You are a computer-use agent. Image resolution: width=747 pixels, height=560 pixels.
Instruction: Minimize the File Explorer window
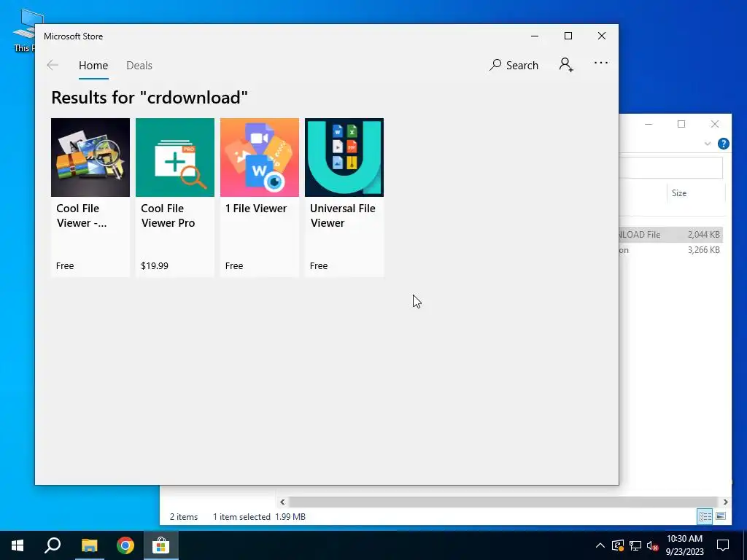[x=649, y=124]
